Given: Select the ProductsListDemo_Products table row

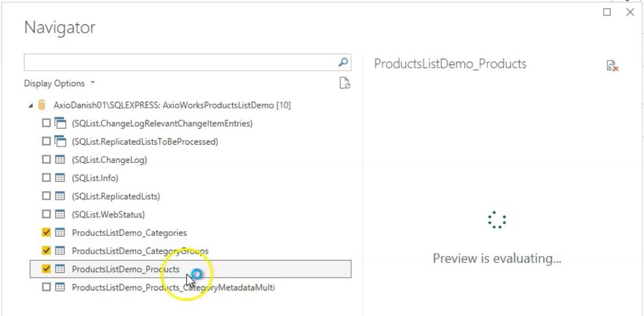Looking at the screenshot, I should click(126, 269).
